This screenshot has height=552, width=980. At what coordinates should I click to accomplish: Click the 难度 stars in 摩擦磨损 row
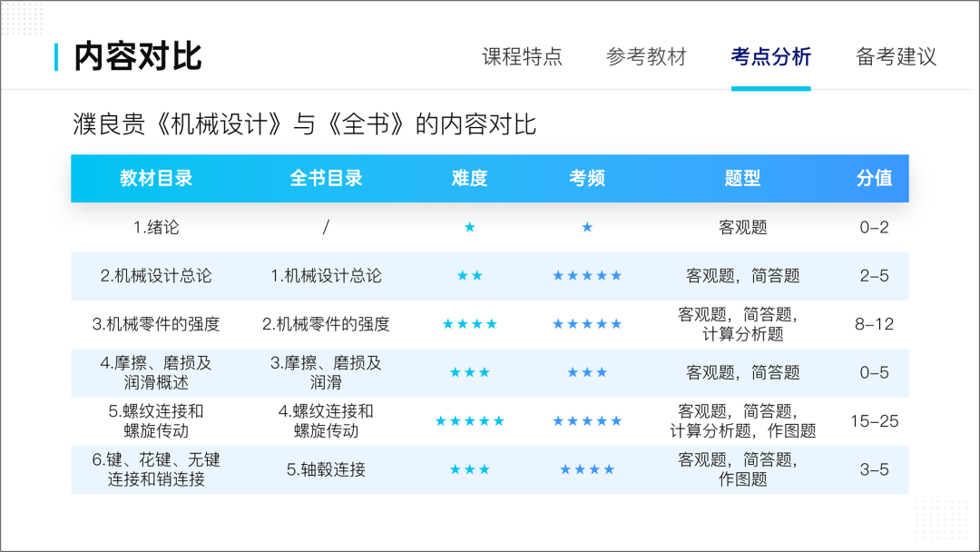tap(470, 372)
